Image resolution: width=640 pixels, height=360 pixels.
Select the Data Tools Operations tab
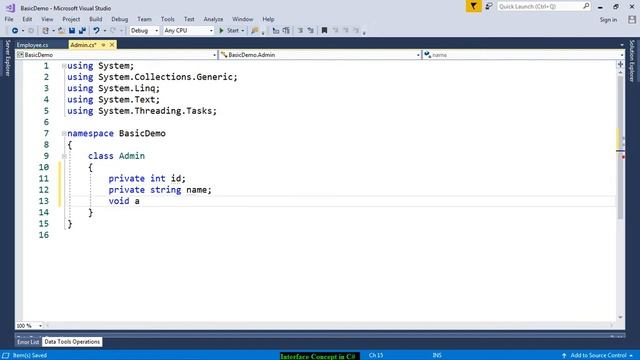pos(72,342)
